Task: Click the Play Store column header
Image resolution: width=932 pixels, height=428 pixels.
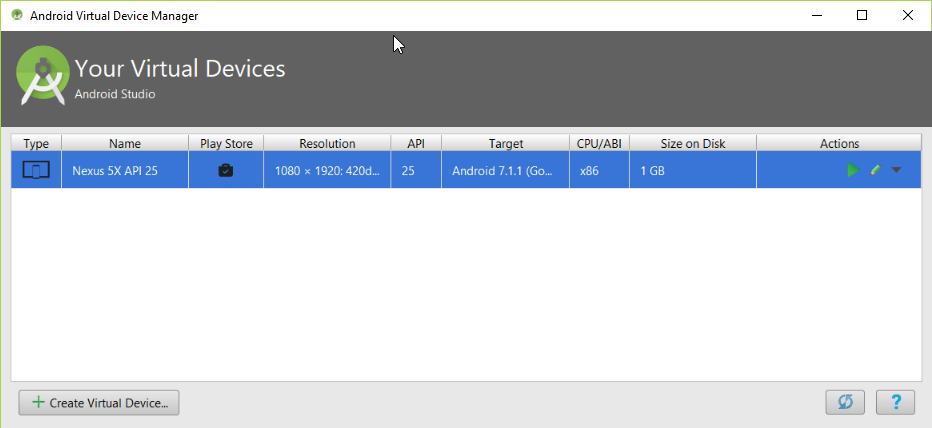Action: [x=226, y=144]
